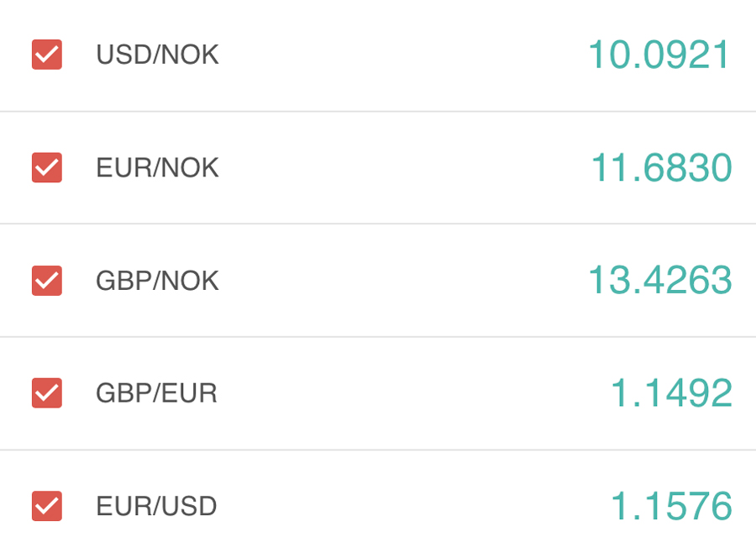Image resolution: width=756 pixels, height=553 pixels.
Task: Click the 10.0921 rate value
Action: 659,55
